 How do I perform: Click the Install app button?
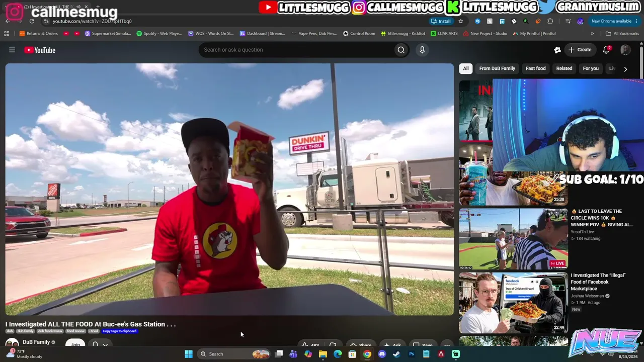441,21
